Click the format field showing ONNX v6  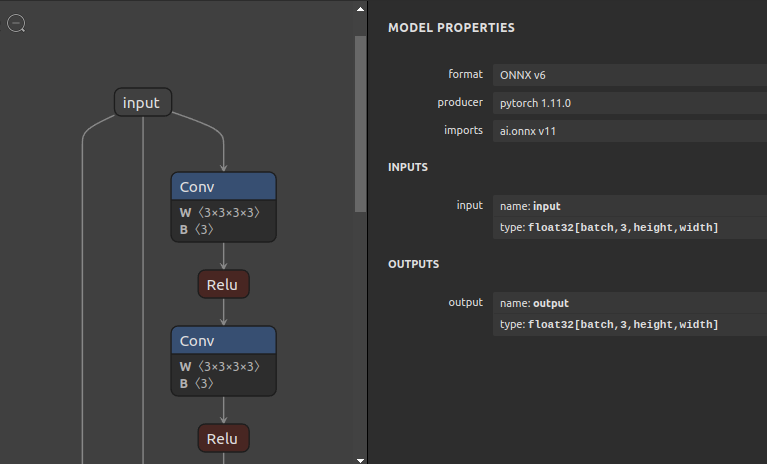point(630,75)
